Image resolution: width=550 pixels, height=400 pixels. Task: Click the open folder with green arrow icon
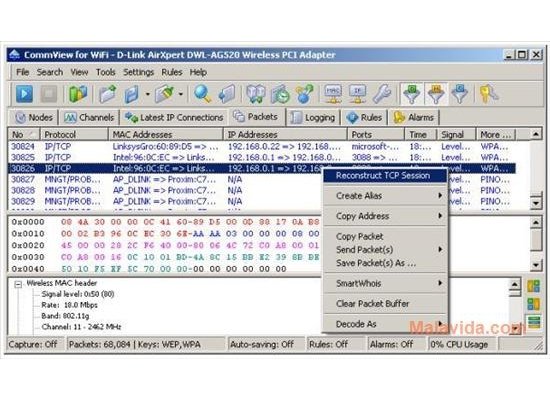107,94
